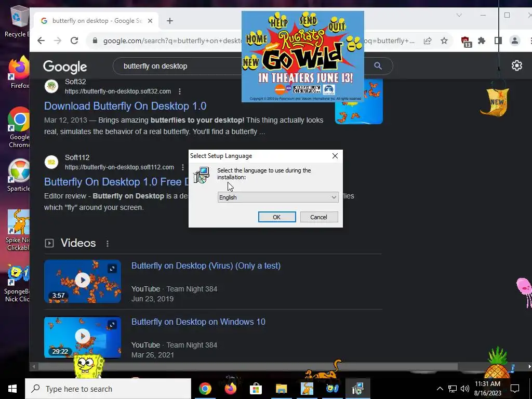532x399 pixels.
Task: Open Recycle Bin desktop icon
Action: [x=17, y=22]
